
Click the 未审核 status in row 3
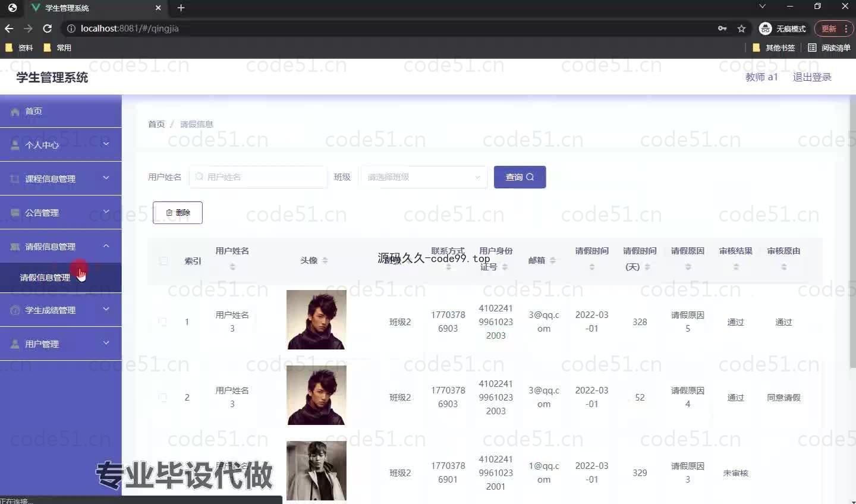click(736, 473)
